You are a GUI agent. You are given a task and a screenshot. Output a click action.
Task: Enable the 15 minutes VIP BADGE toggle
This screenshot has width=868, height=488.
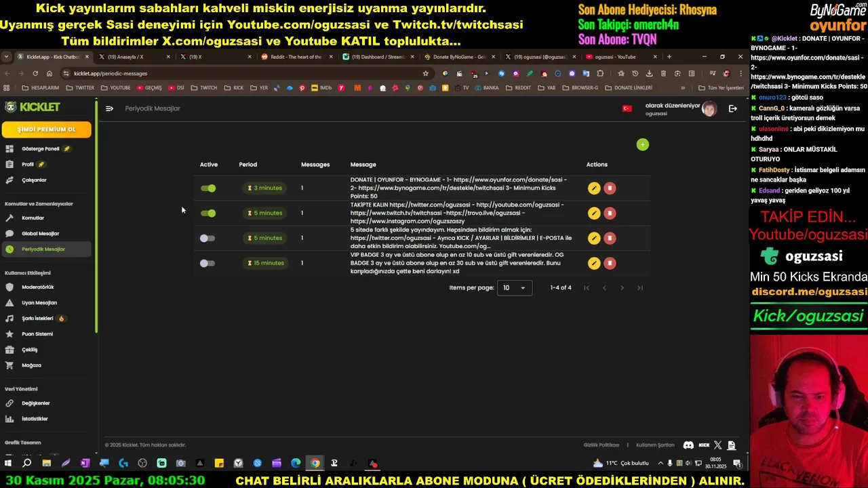click(x=208, y=263)
